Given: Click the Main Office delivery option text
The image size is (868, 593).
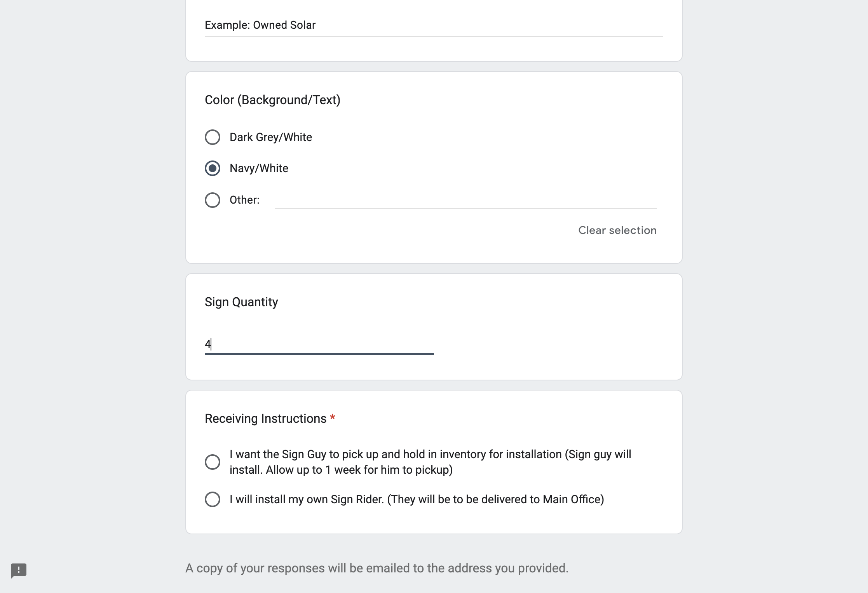Looking at the screenshot, I should 417,499.
